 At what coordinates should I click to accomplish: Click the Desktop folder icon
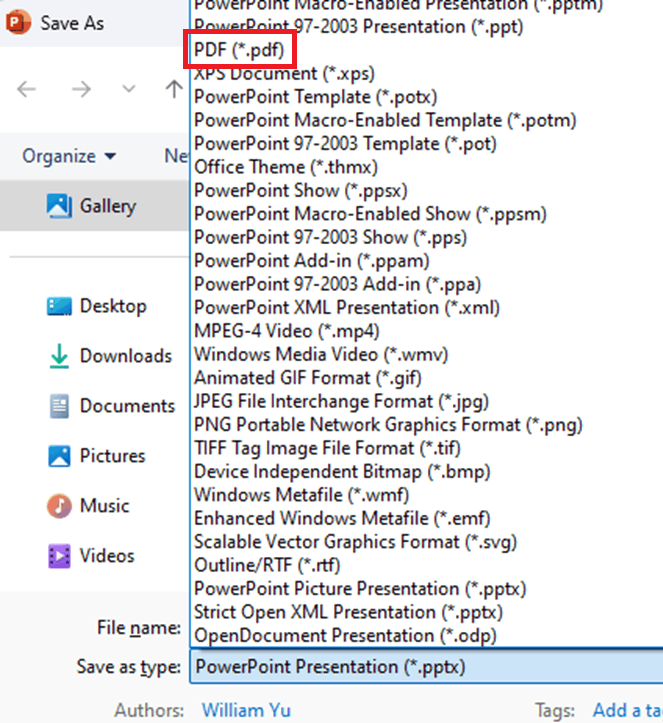pos(59,306)
